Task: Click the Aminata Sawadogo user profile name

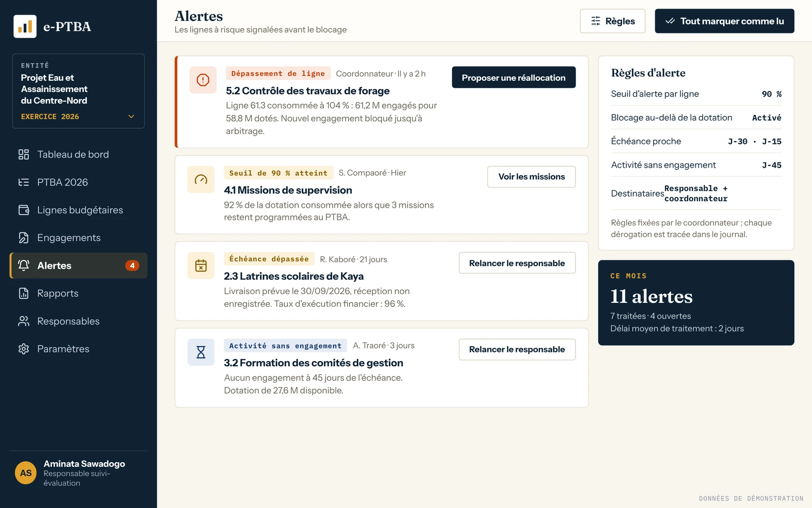Action: 84,464
